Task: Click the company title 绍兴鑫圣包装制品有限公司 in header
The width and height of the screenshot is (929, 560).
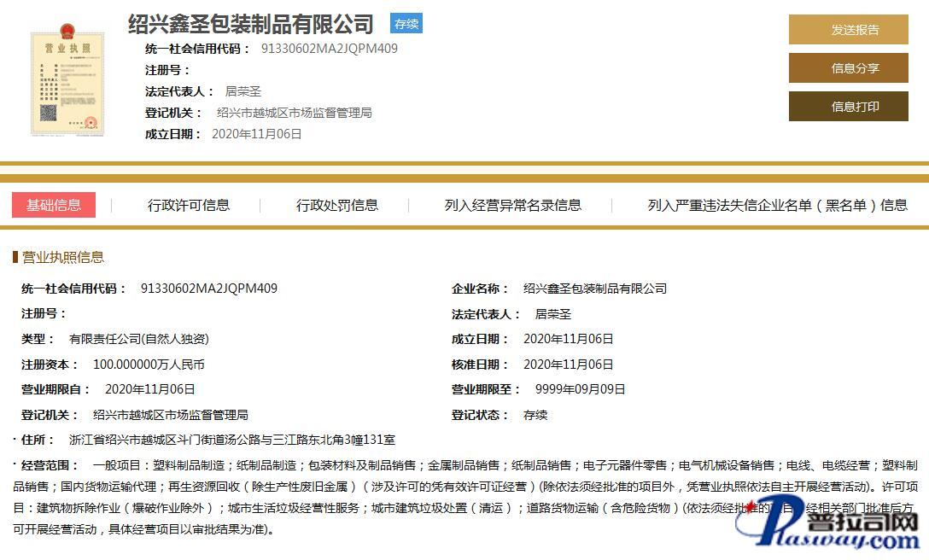Action: click(251, 24)
